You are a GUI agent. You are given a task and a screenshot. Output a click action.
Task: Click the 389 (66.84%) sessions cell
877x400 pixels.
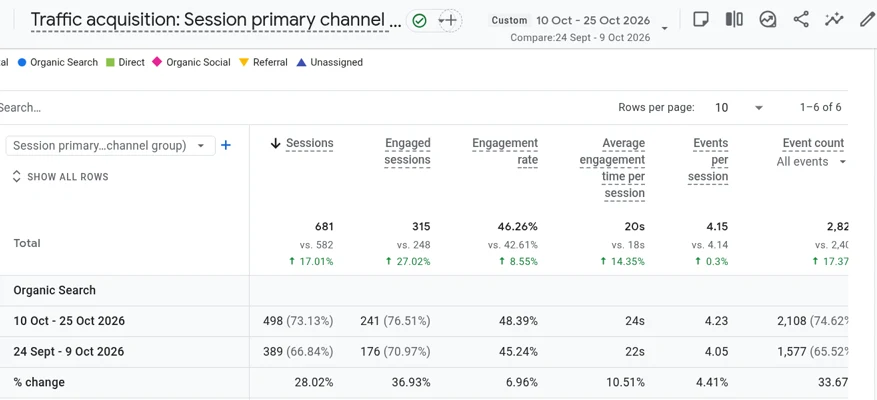point(298,352)
